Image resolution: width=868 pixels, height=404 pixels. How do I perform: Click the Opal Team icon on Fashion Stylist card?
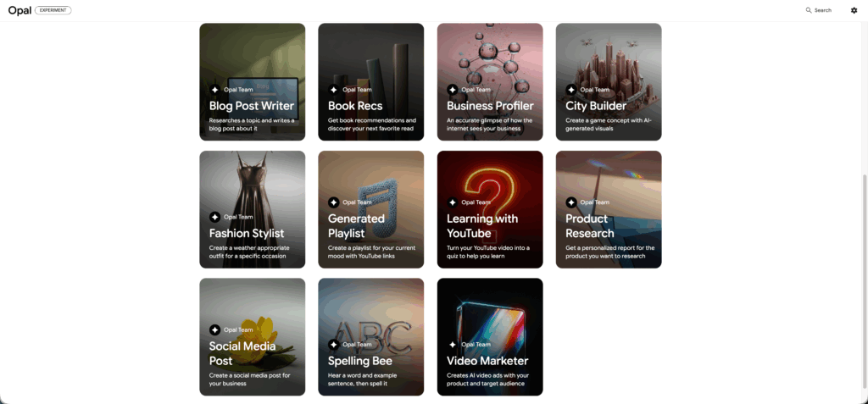tap(214, 217)
